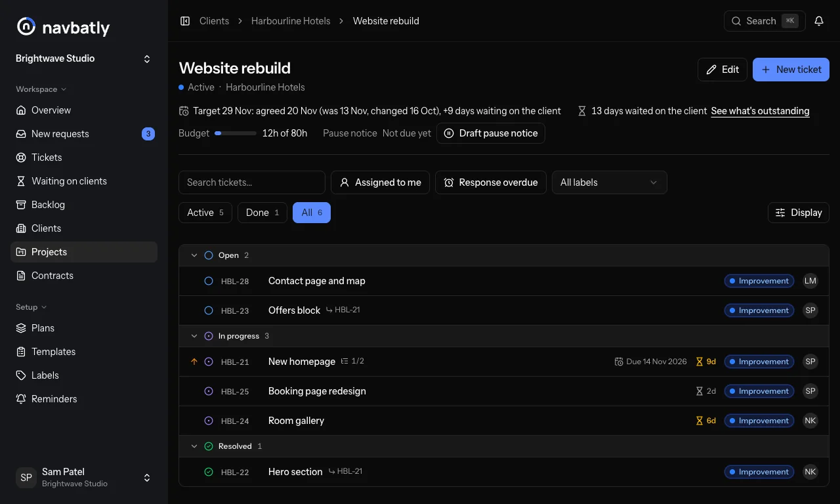Click 6d waiting indicator on Room gallery
The height and width of the screenshot is (504, 840).
coord(705,421)
